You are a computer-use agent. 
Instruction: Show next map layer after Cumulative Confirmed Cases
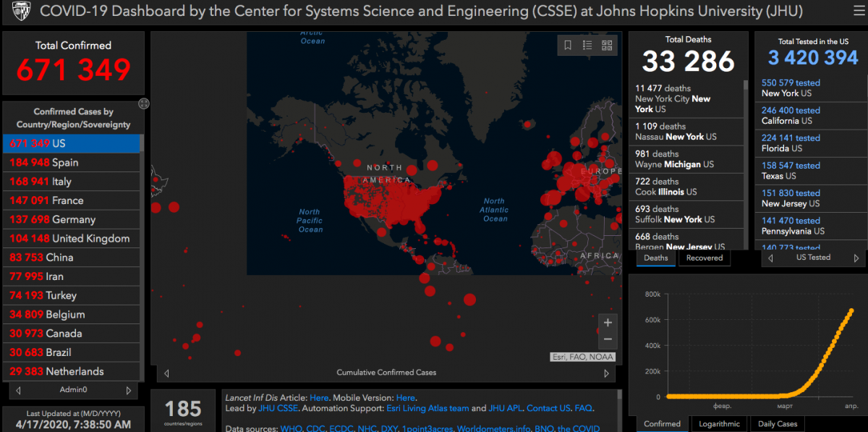coord(607,373)
